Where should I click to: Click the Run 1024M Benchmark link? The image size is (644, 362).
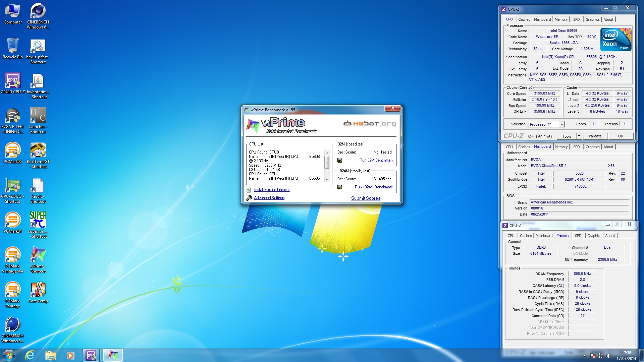tap(374, 187)
